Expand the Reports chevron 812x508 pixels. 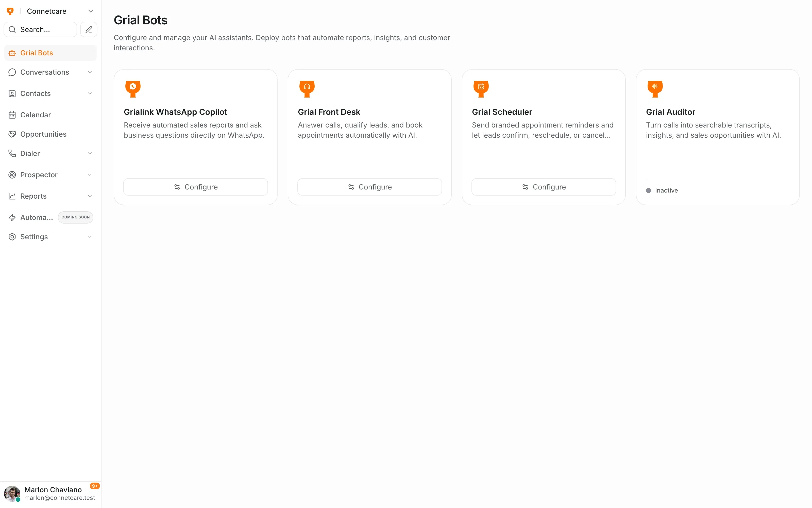pyautogui.click(x=90, y=196)
